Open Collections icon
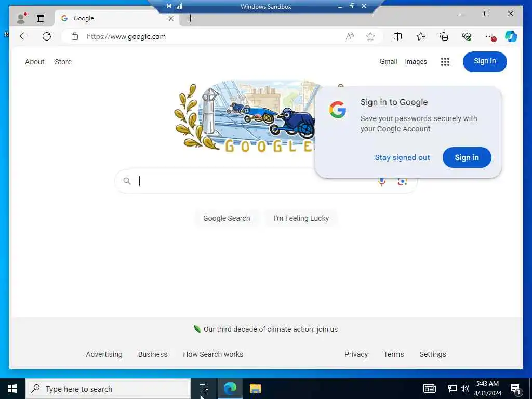532x399 pixels. click(444, 36)
